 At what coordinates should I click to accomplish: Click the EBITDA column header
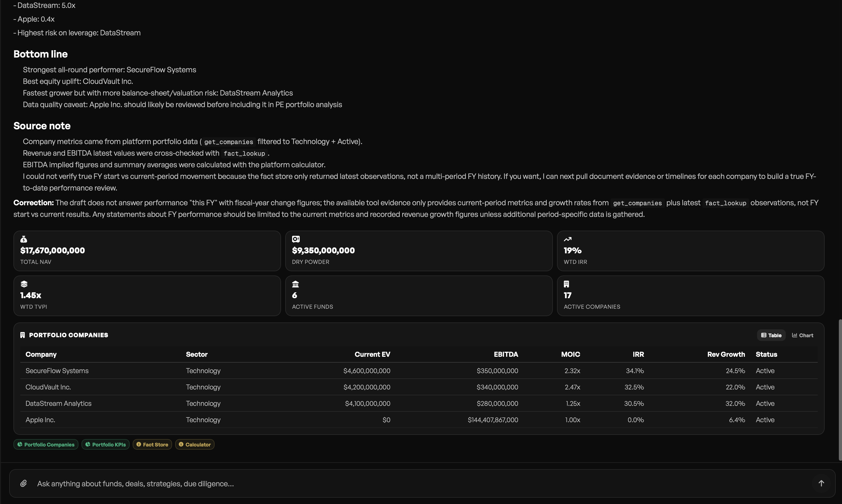pyautogui.click(x=506, y=354)
